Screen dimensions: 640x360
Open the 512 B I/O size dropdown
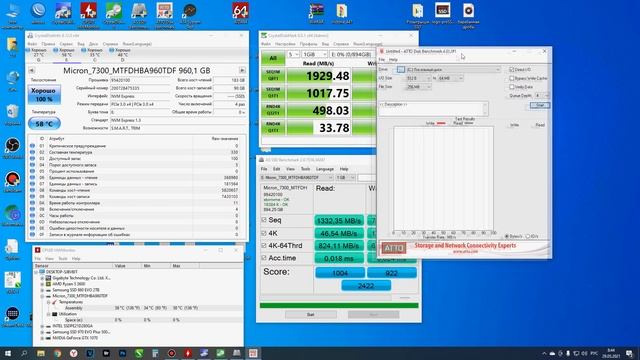tap(418, 78)
